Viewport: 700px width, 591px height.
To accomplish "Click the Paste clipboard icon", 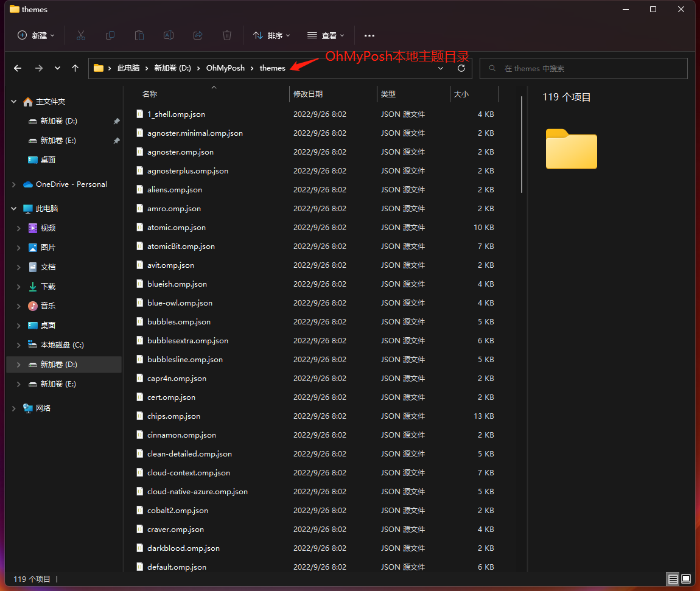I will 139,35.
